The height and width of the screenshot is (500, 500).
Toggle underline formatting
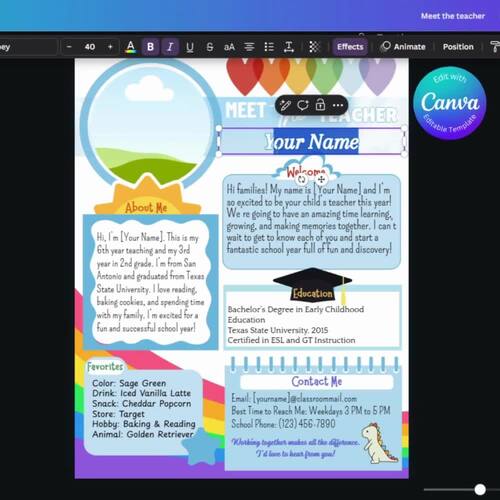[190, 47]
